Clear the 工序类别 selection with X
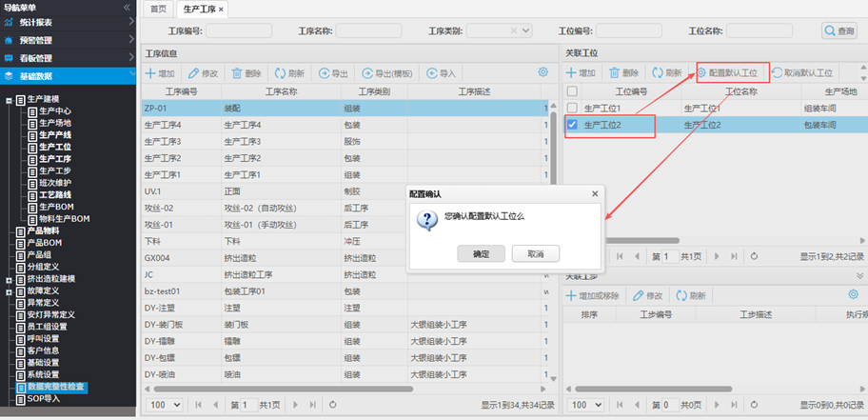 point(514,31)
